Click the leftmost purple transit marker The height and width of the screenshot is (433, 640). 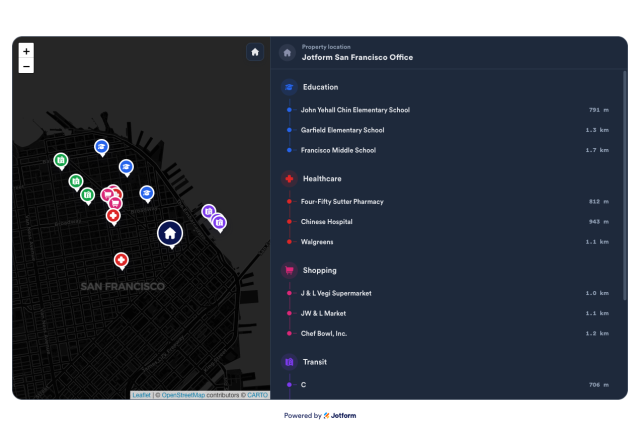[208, 211]
